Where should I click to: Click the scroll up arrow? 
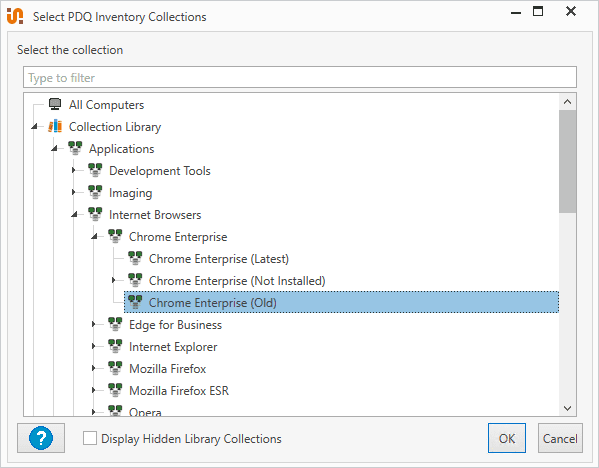click(x=567, y=102)
